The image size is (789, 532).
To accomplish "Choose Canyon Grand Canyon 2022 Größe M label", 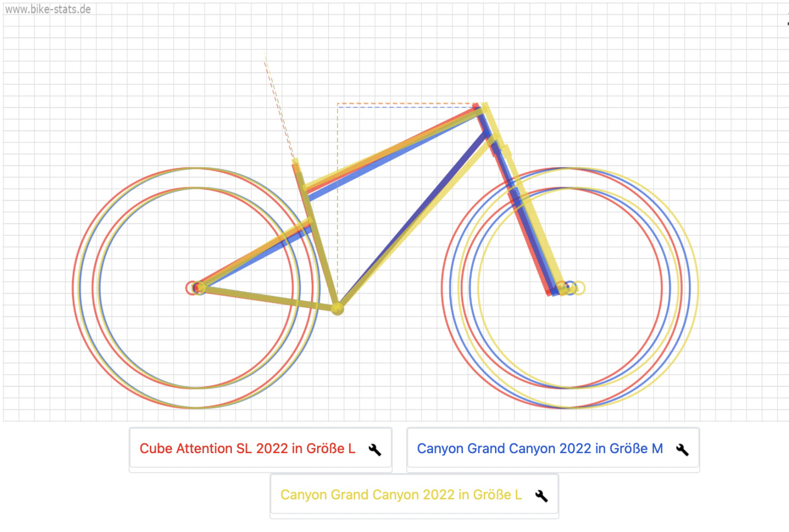I will (539, 449).
